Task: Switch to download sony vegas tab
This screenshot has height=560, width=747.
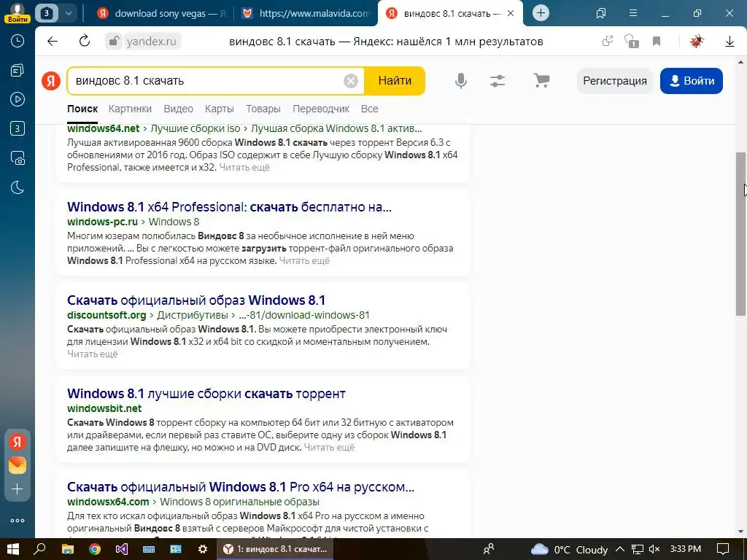Action: click(x=161, y=13)
